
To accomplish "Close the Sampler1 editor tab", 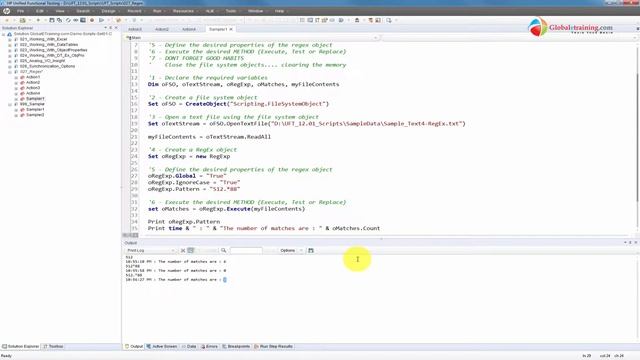I will click(231, 29).
